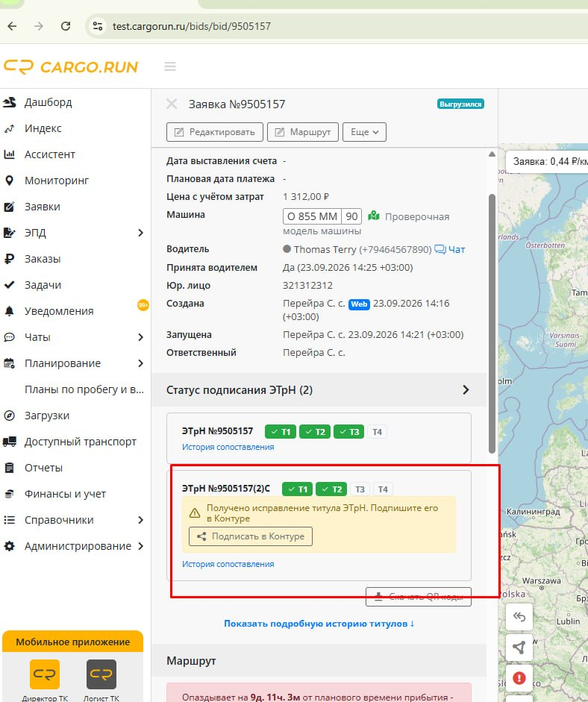This screenshot has height=702, width=588.
Task: Click the Справочники list icon
Action: 10,520
